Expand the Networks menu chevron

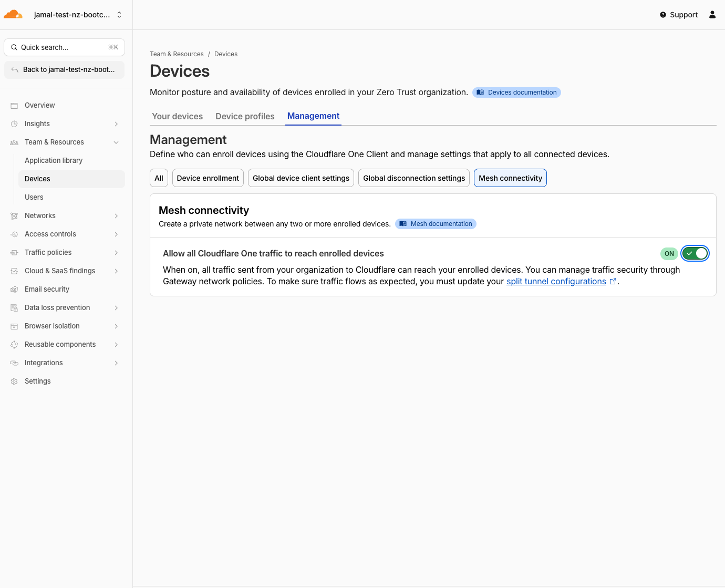pos(116,216)
